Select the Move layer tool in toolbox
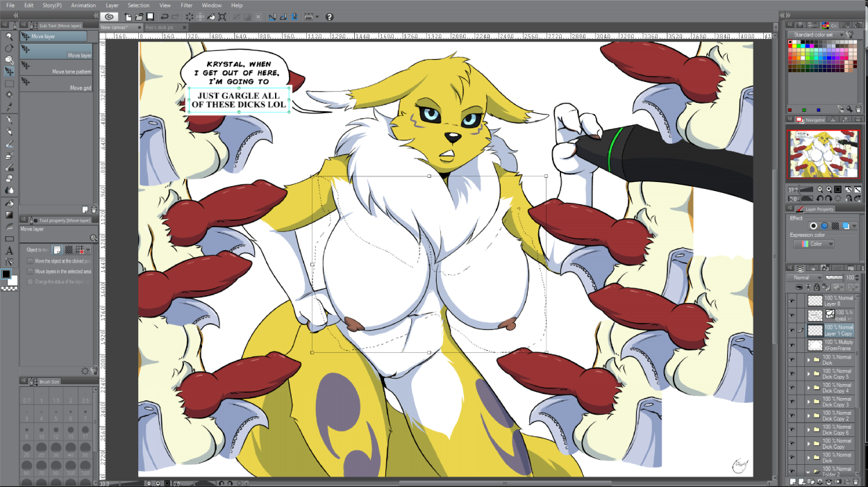868x487 pixels. [x=9, y=72]
